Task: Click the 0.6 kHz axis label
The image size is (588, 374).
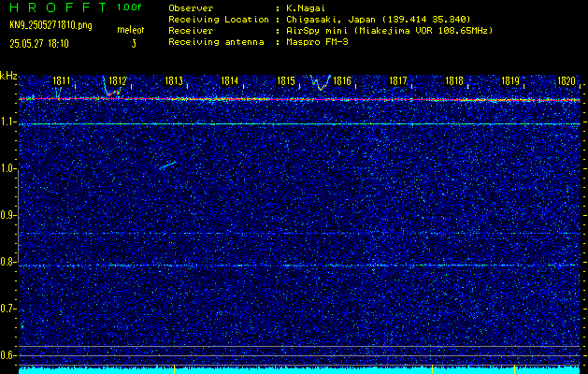Action: click(x=7, y=355)
